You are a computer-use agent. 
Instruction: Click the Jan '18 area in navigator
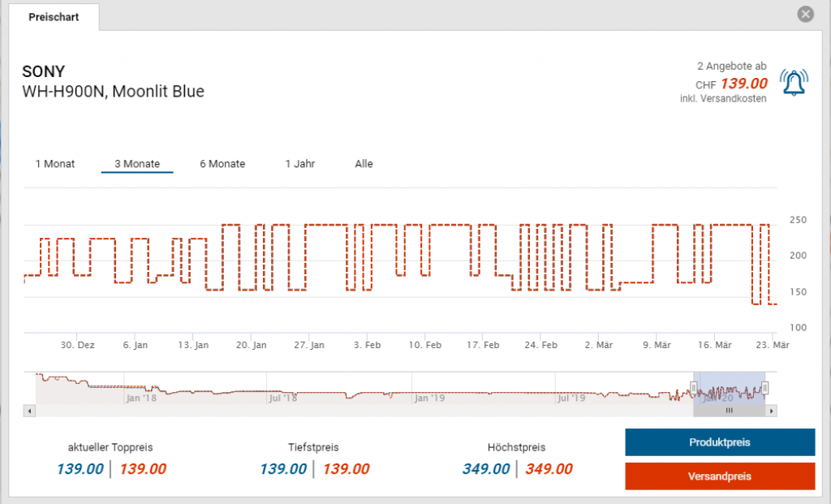(x=140, y=398)
